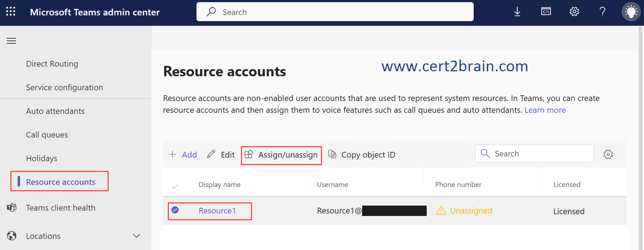Open Auto attendants in sidebar
The width and height of the screenshot is (644, 250).
click(55, 111)
